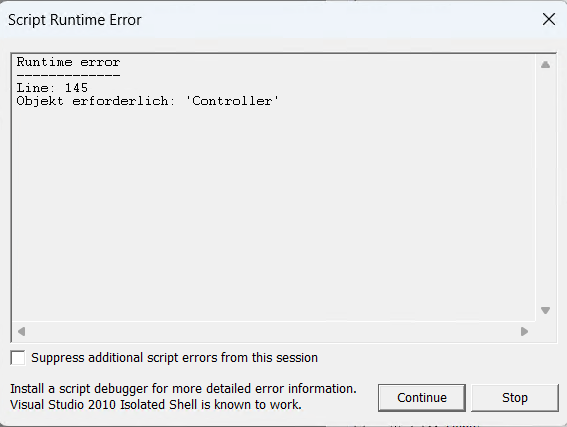Click the horizontal scrollbar track of error box

(x=273, y=331)
